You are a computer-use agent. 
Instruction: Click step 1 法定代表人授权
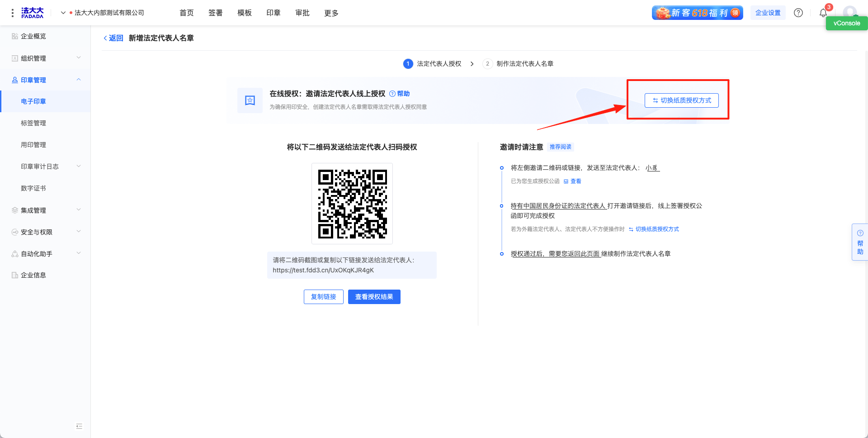(432, 64)
